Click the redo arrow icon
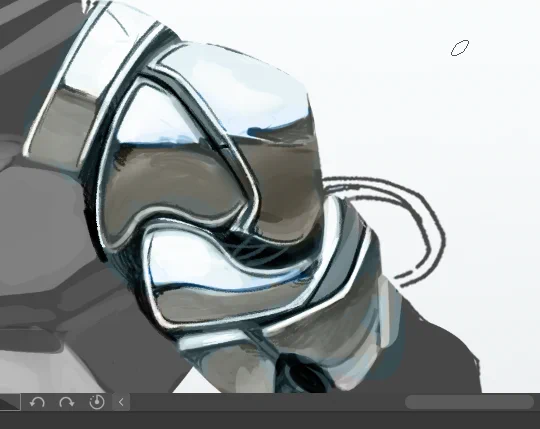 tap(66, 402)
